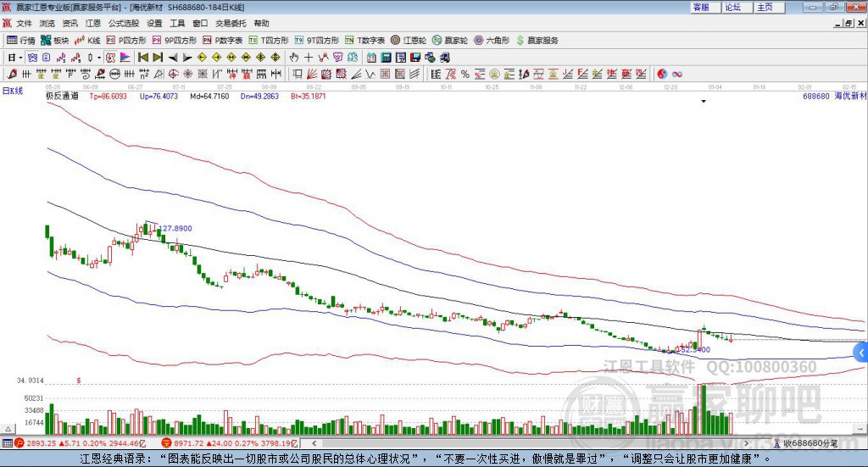868x467 pixels.
Task: Open the 江恩轮 Gann wheel
Action: point(409,41)
